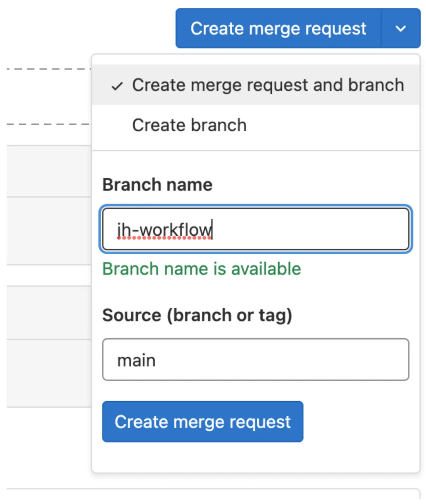Click the "Branch name" field label

coord(157,185)
